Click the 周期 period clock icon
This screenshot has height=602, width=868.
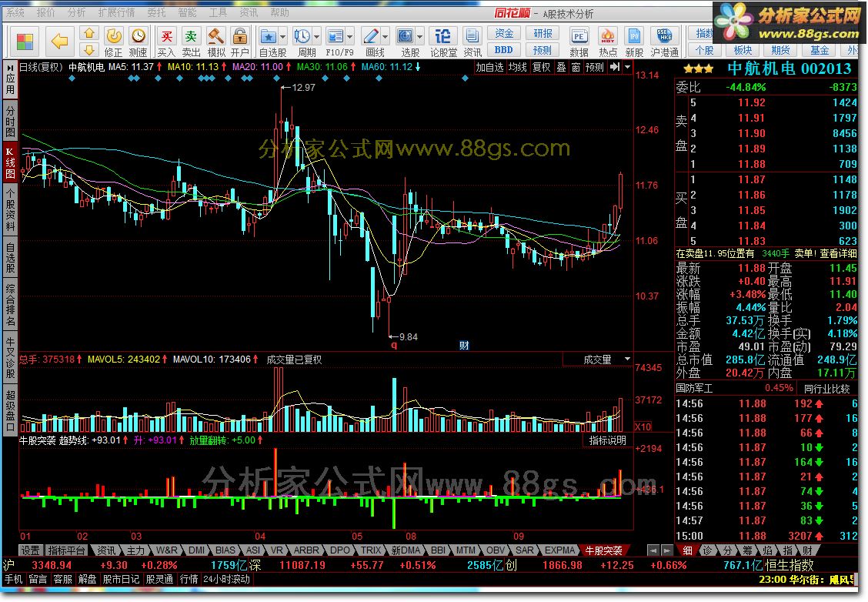tap(302, 36)
